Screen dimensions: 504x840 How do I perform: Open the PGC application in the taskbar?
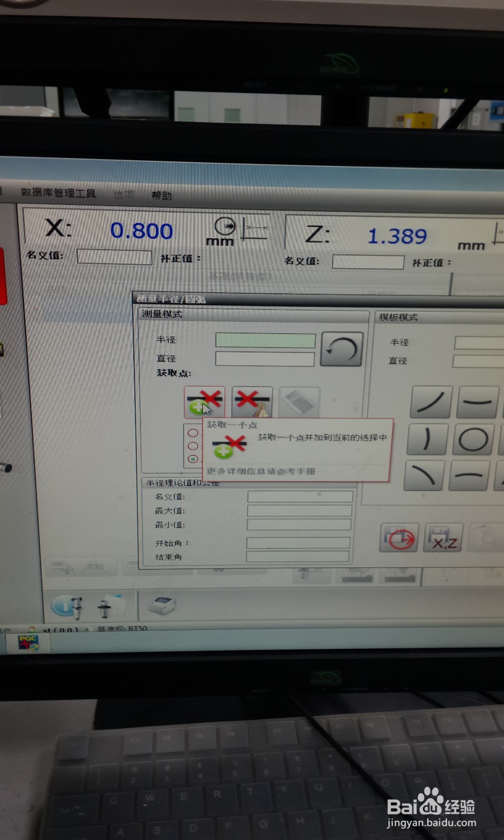click(28, 643)
